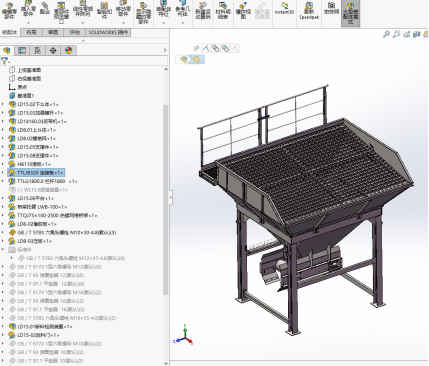Open the DimXpertManager crosshair tab
Viewport: 429px width, 366px height.
pos(53,50)
